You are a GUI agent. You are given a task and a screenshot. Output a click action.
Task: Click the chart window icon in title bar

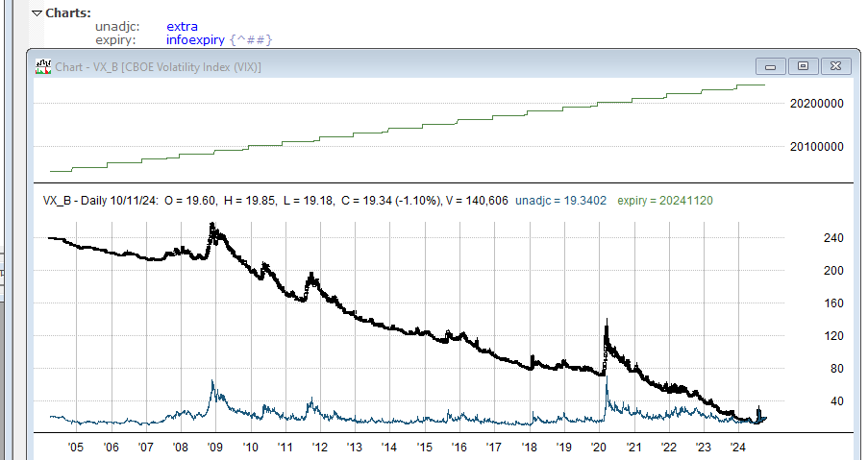point(42,66)
